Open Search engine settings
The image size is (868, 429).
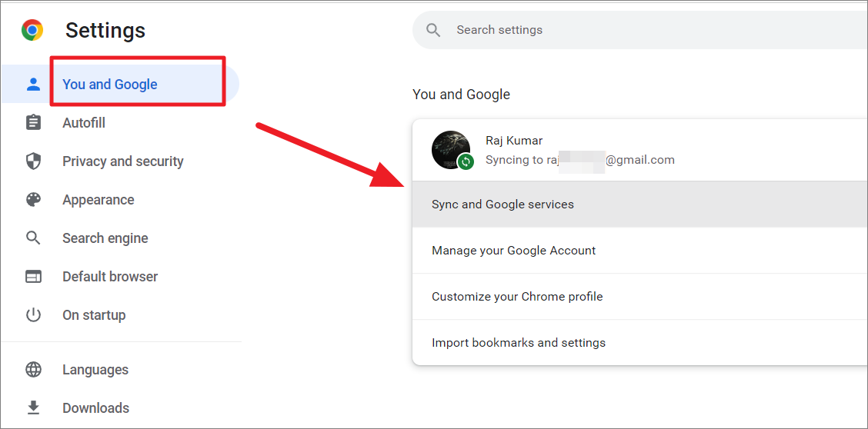(105, 238)
